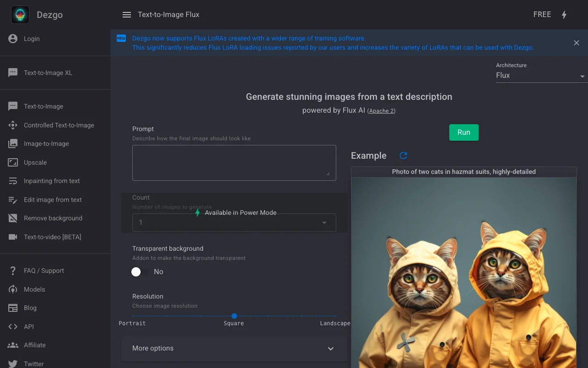Image resolution: width=588 pixels, height=368 pixels.
Task: Open Login from the sidebar
Action: tap(32, 39)
